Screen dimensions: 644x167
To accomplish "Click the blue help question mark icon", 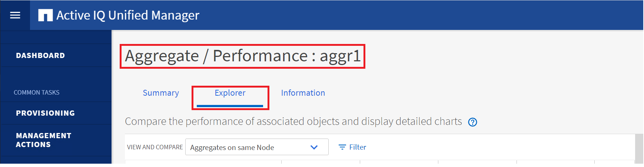I will coord(472,122).
